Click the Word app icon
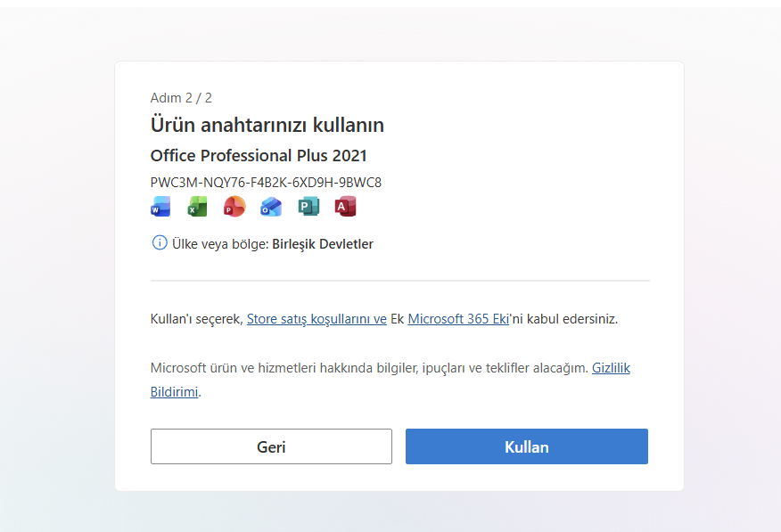Viewport: 781px width, 532px height. tap(160, 207)
